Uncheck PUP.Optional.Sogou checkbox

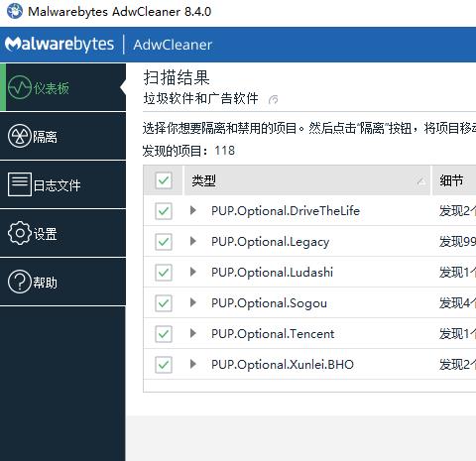tap(164, 303)
